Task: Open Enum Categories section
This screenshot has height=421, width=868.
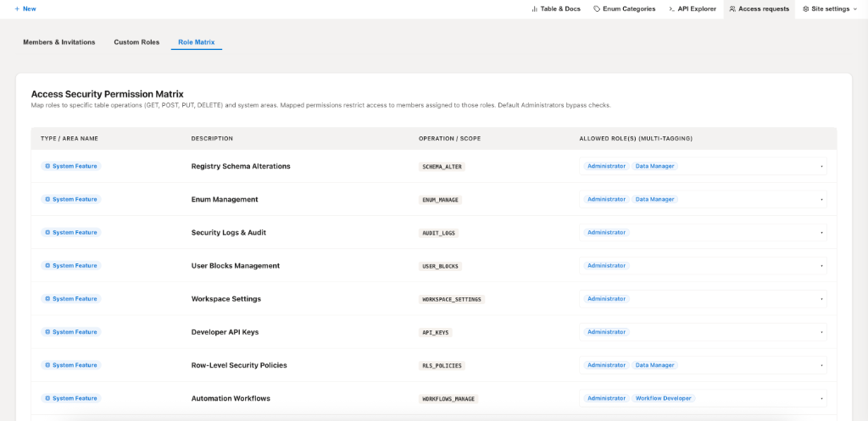Action: 625,8
